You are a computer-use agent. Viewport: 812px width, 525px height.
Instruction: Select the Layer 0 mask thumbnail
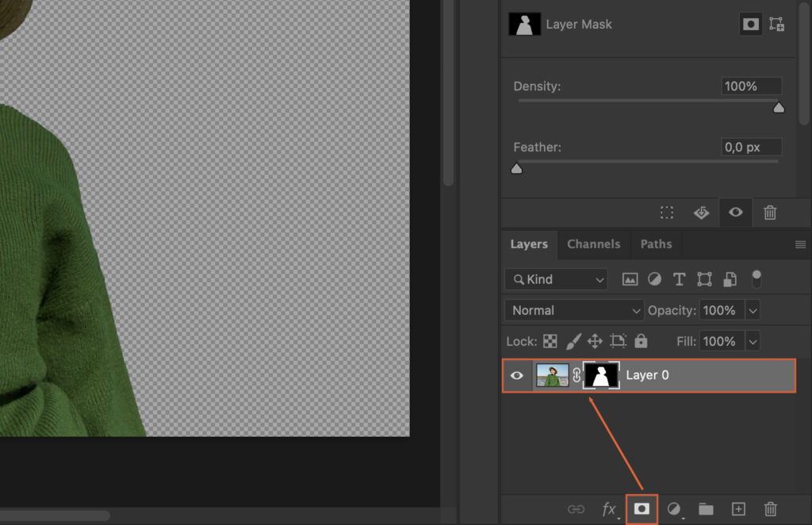(601, 375)
